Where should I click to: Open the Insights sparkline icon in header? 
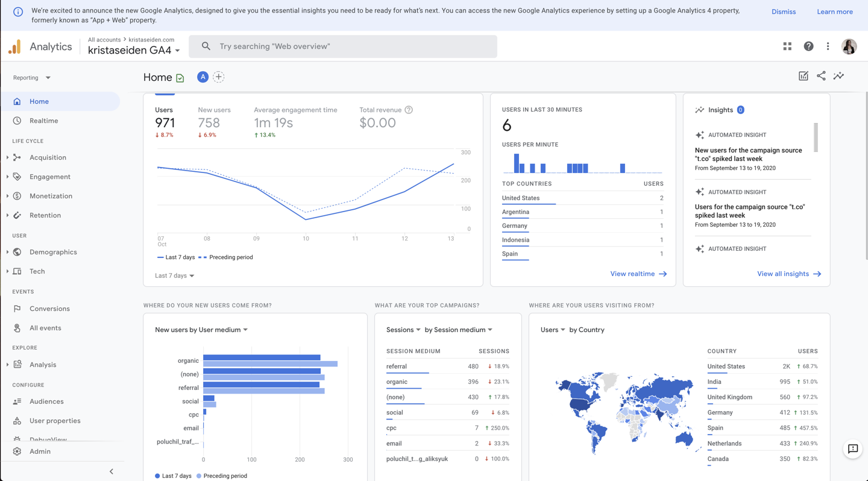point(838,76)
